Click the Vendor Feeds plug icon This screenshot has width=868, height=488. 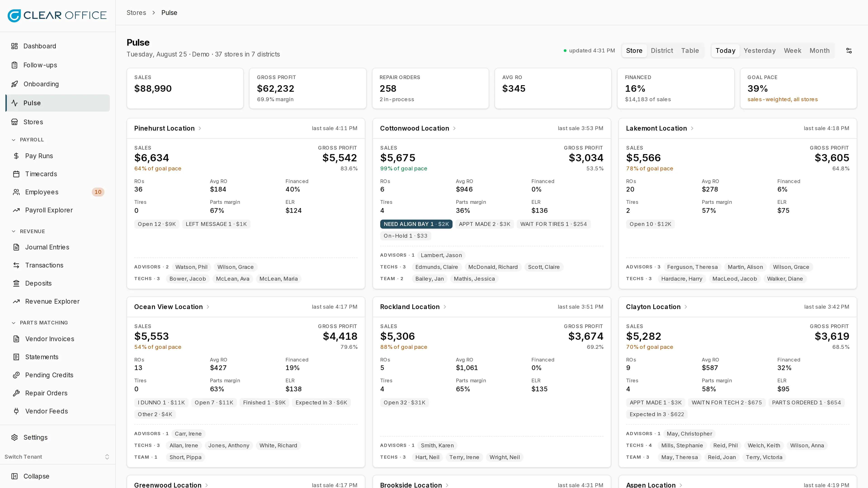tap(16, 411)
